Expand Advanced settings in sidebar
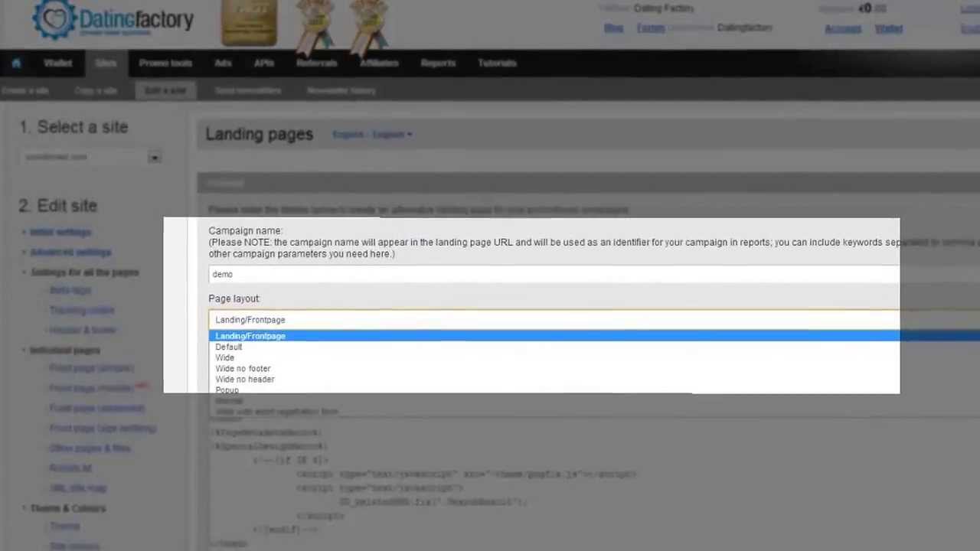This screenshot has width=980, height=551. point(70,252)
